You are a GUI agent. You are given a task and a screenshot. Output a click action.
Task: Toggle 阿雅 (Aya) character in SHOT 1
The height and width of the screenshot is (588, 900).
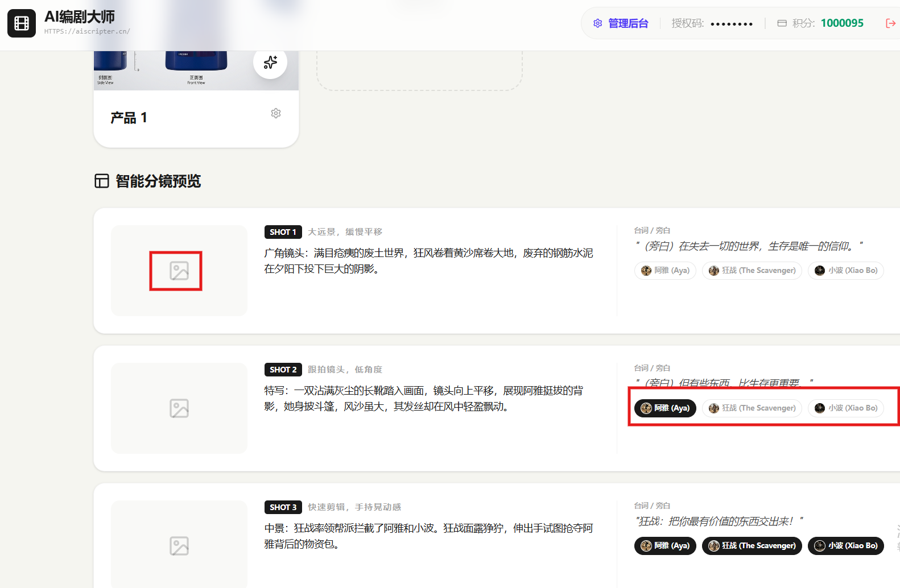coord(665,271)
